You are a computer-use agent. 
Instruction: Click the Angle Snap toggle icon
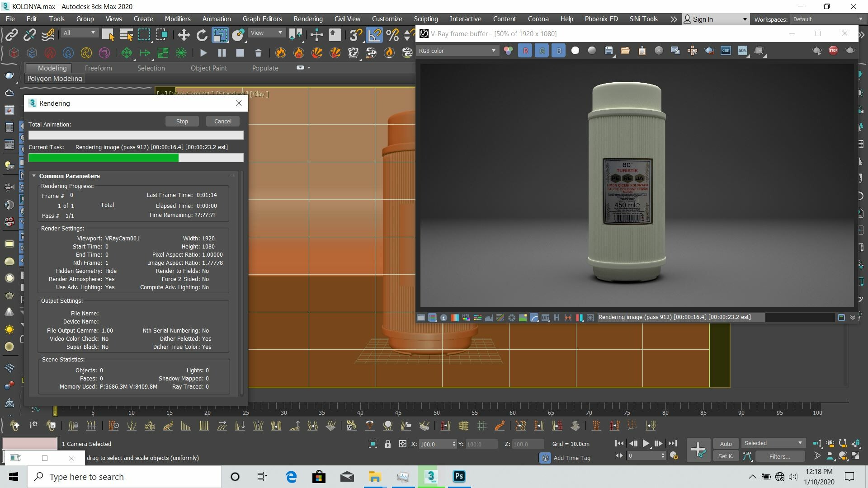click(374, 35)
